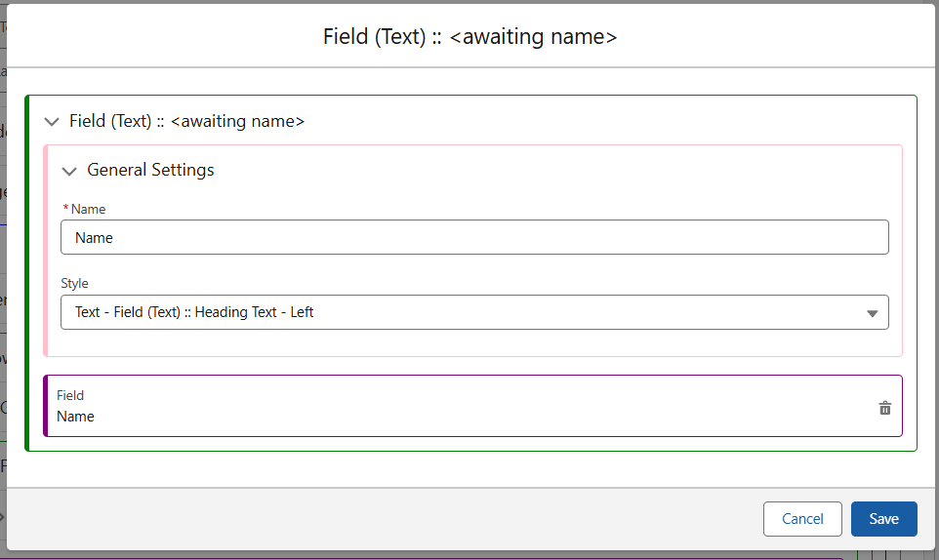Collapse the Field (Text) section chevron
Image resolution: width=939 pixels, height=560 pixels.
tap(52, 122)
